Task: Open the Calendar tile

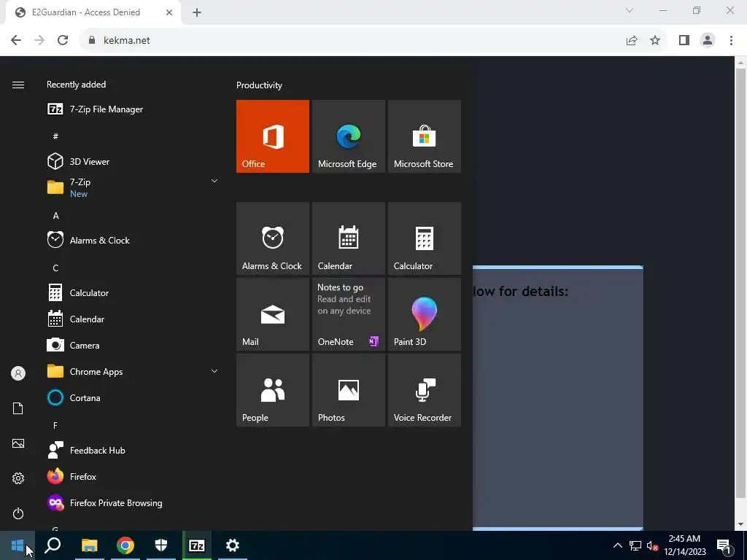Action: (348, 238)
